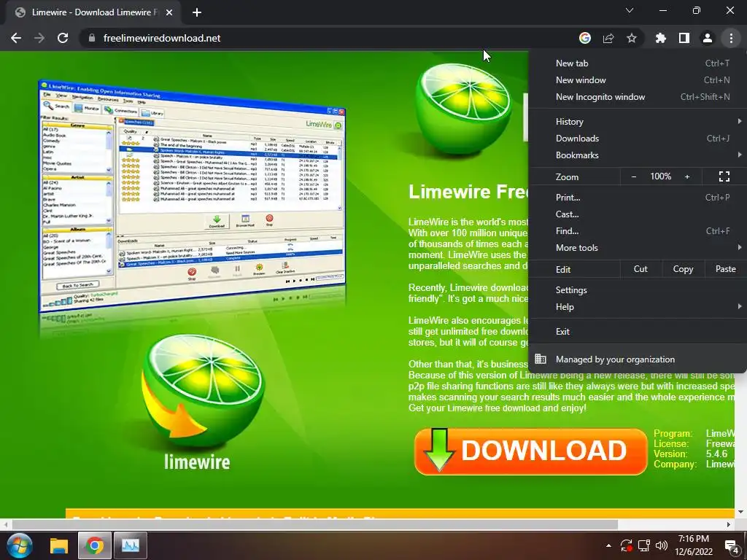This screenshot has height=560, width=747.
Task: Close the Chrome three-dot menu
Action: 731,38
